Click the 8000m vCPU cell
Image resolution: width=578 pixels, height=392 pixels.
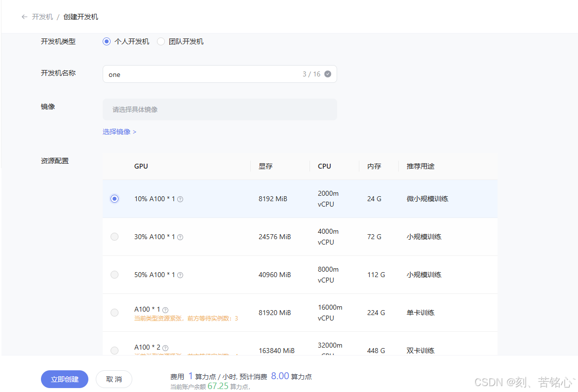328,275
